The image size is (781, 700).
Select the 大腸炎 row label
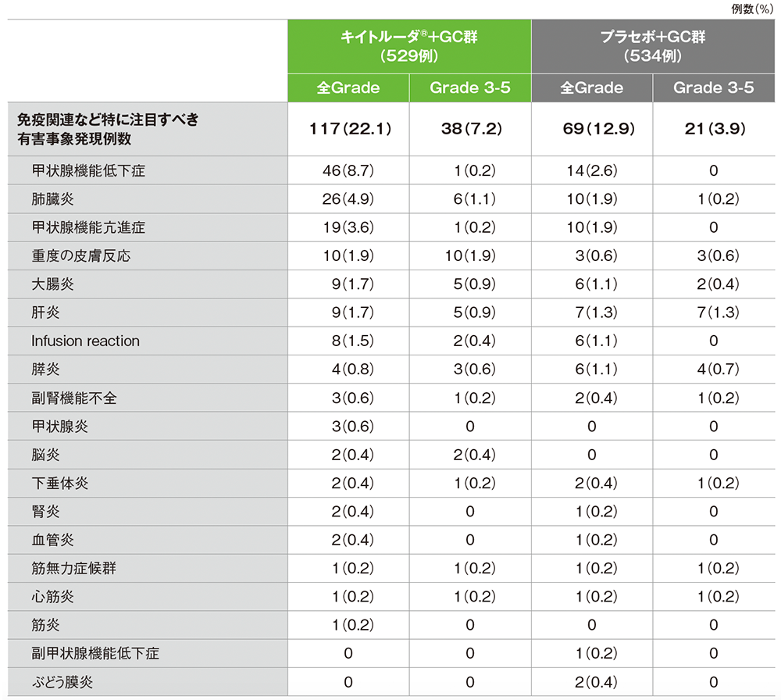point(53,284)
